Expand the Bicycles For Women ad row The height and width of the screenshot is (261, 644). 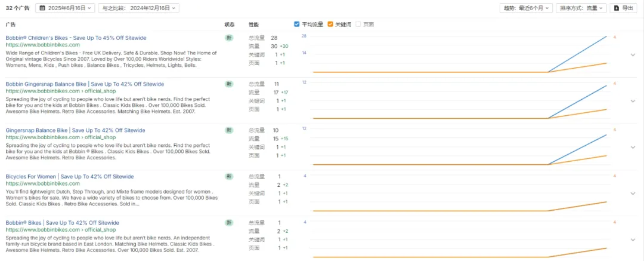click(633, 194)
